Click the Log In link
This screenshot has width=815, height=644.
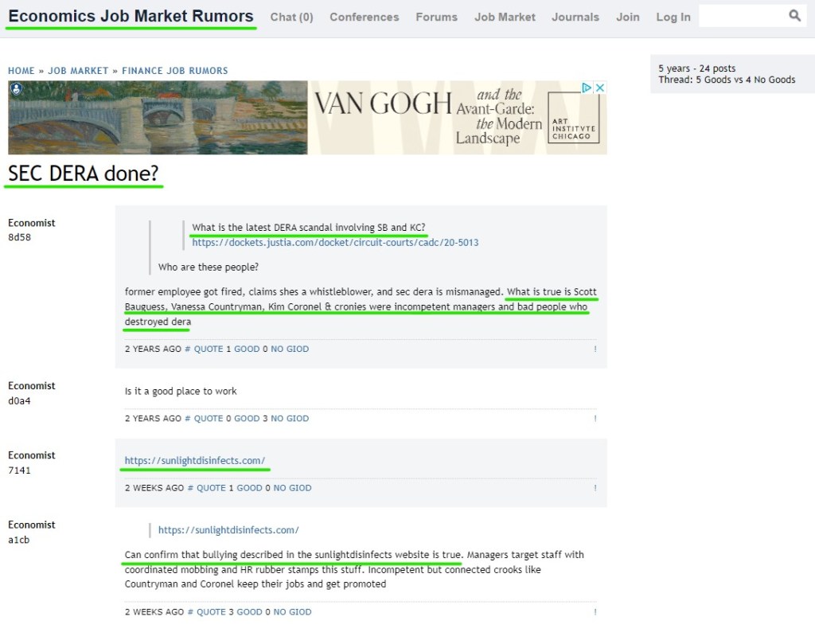tap(673, 17)
